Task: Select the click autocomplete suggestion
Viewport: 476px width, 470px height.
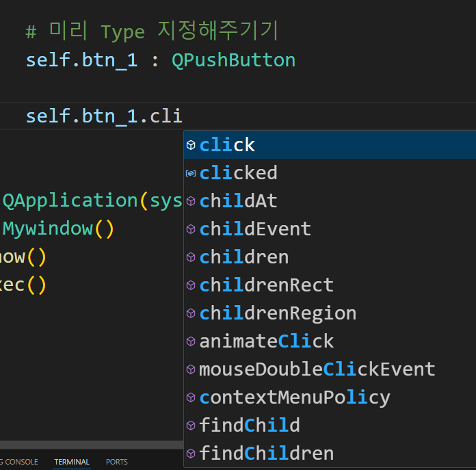Action: pos(330,145)
